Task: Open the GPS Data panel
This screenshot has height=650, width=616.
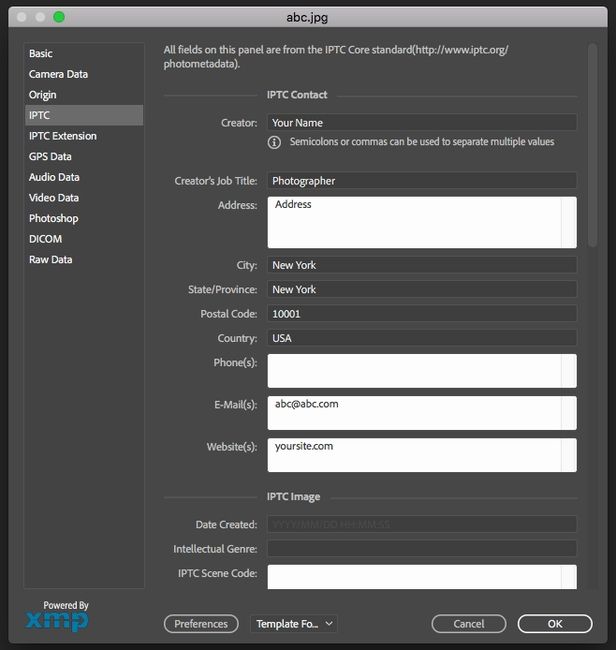Action: pyautogui.click(x=50, y=157)
